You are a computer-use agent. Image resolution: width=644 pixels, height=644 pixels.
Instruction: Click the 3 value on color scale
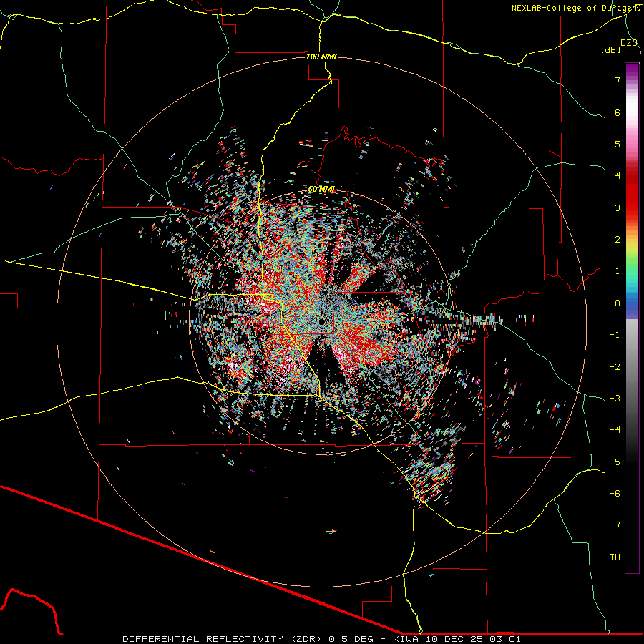618,208
